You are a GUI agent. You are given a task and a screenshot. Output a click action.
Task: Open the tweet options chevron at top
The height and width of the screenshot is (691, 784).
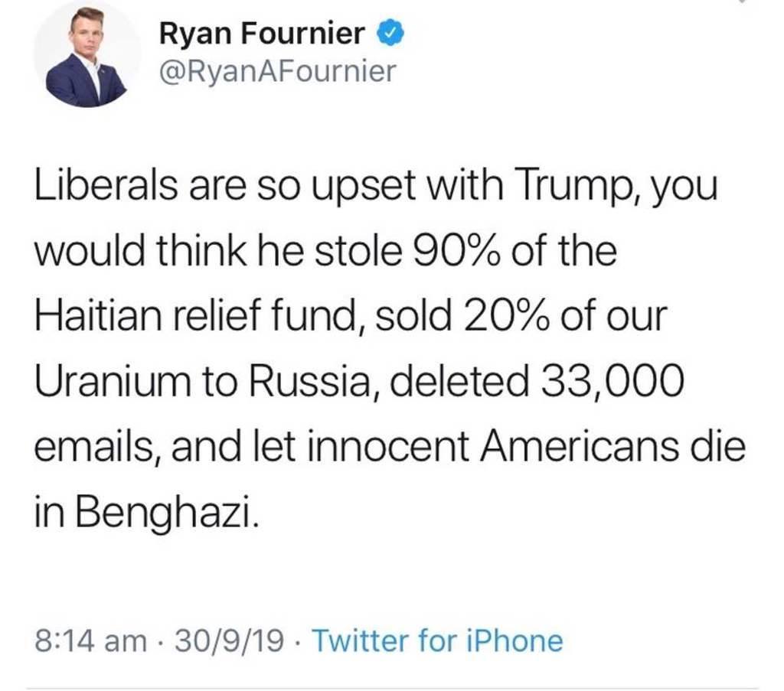[x=741, y=3]
